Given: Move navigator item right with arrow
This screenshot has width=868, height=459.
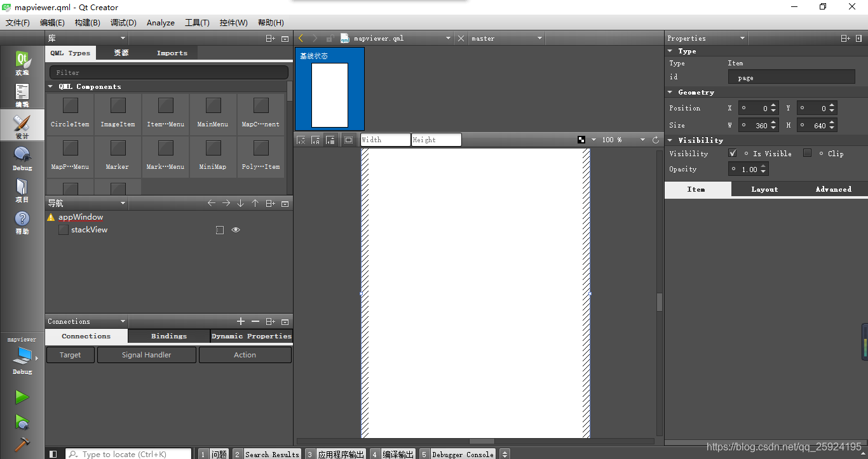Looking at the screenshot, I should coord(226,203).
